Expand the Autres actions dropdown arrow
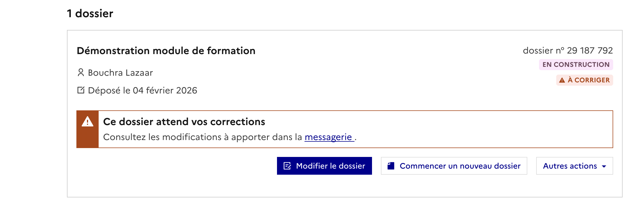Viewport: 644px width, 216px height. tap(604, 166)
